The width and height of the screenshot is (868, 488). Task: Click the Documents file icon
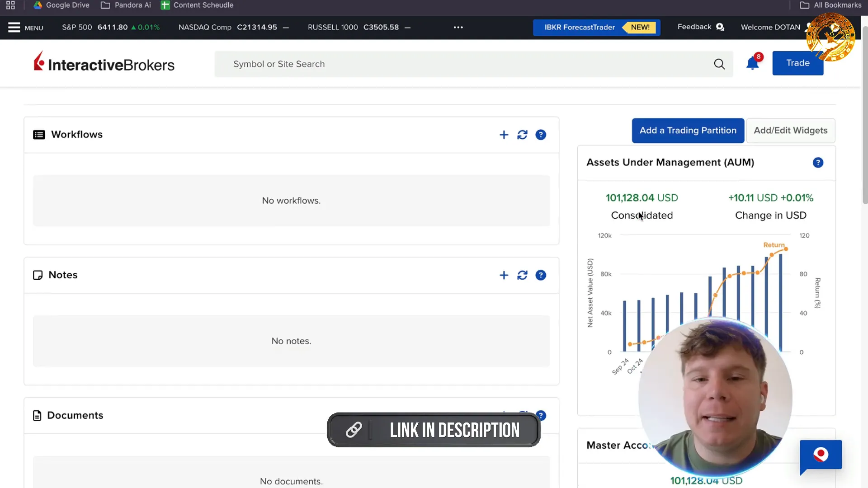37,416
